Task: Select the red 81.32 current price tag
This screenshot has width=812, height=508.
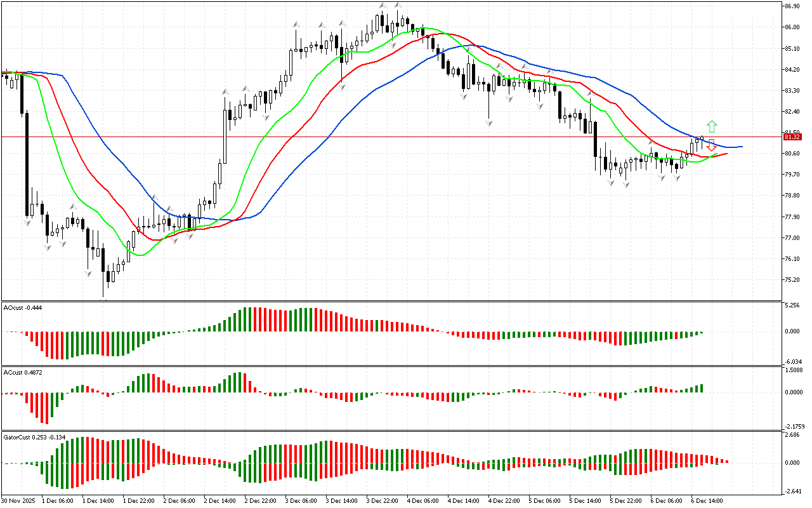Action: tap(791, 137)
